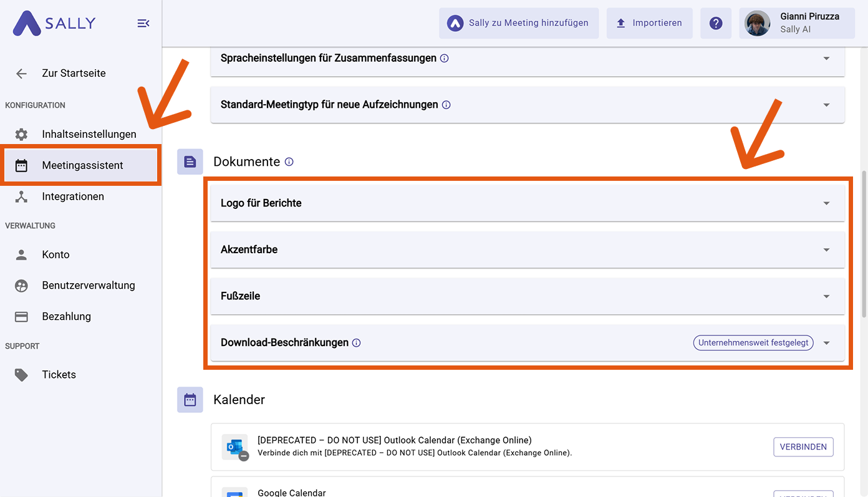Click info icon beside Spracheinstellungen für Zusammenfassungen

tap(445, 58)
